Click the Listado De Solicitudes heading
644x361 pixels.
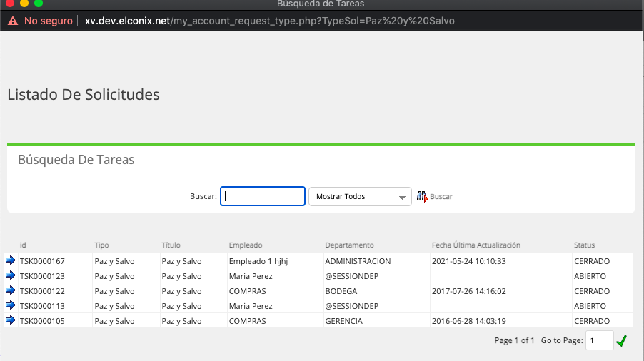pyautogui.click(x=84, y=94)
